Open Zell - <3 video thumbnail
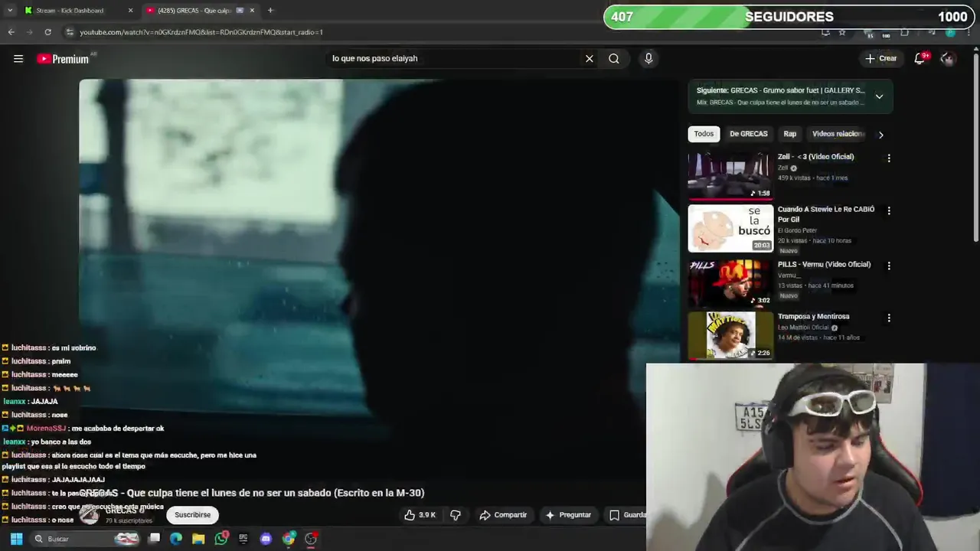Viewport: 980px width, 551px height. 730,175
